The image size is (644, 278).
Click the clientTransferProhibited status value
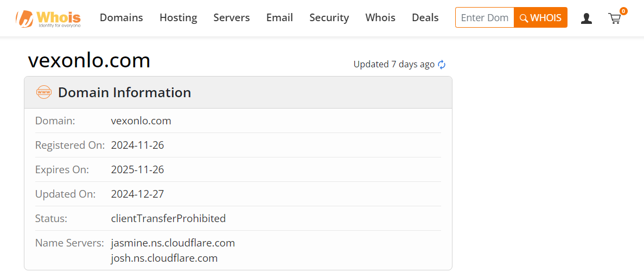[168, 219]
